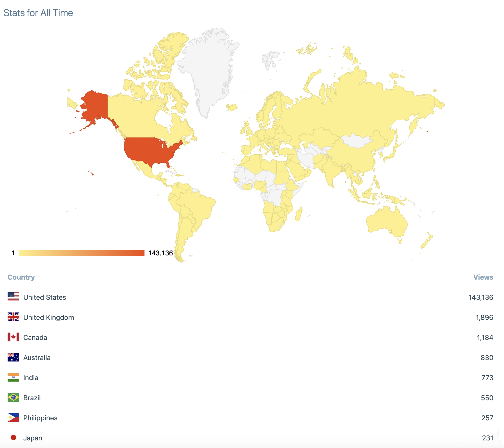504x448 pixels.
Task: Click Brazil on the world map
Action: [x=197, y=207]
